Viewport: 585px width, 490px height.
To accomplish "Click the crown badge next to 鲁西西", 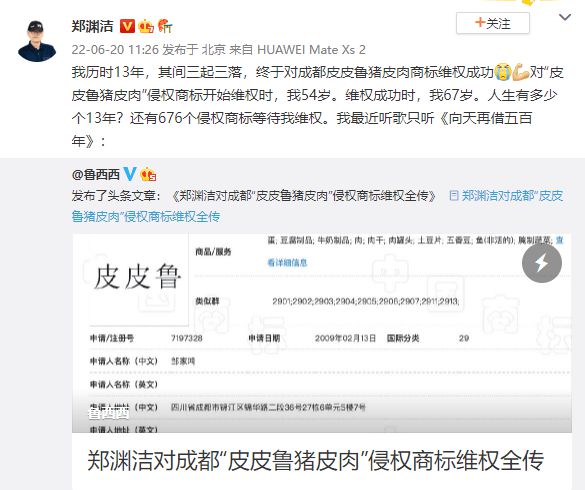I will (148, 174).
